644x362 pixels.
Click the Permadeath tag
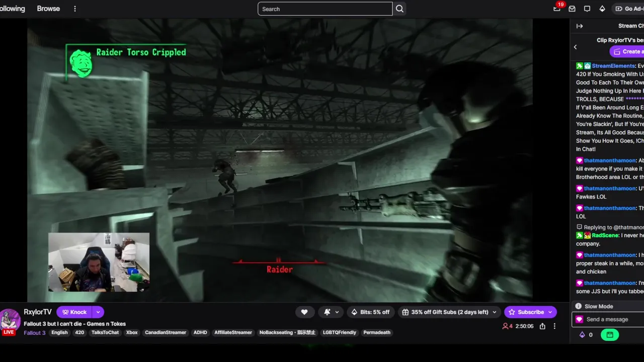(377, 332)
